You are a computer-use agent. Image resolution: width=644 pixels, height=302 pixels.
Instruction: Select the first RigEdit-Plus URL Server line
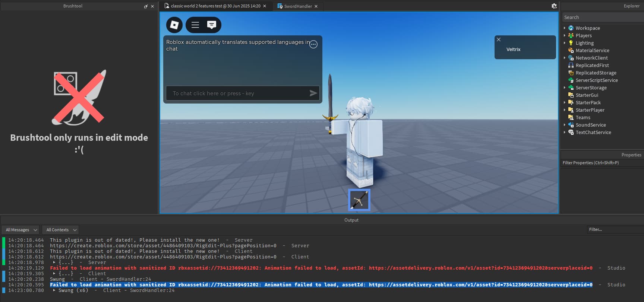pyautogui.click(x=163, y=245)
